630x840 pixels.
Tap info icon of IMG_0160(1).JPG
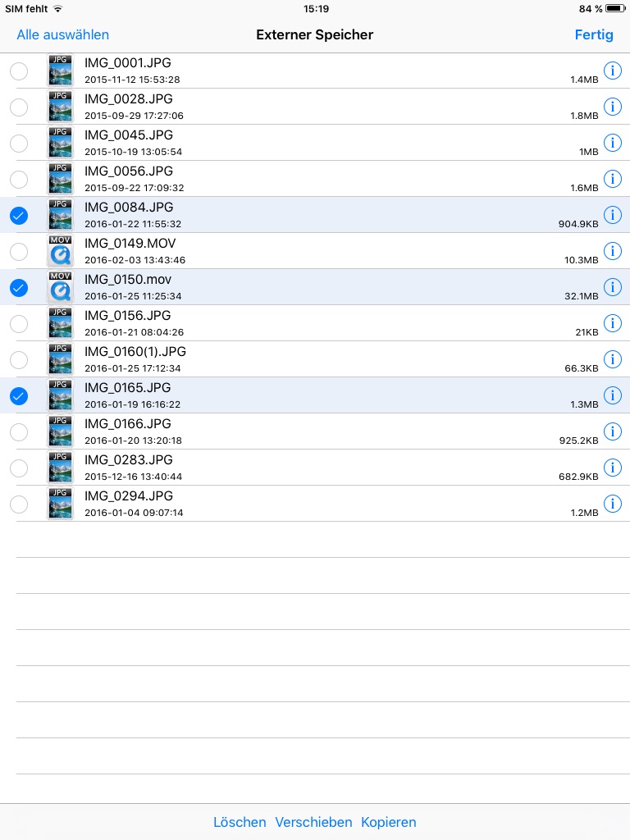click(612, 359)
